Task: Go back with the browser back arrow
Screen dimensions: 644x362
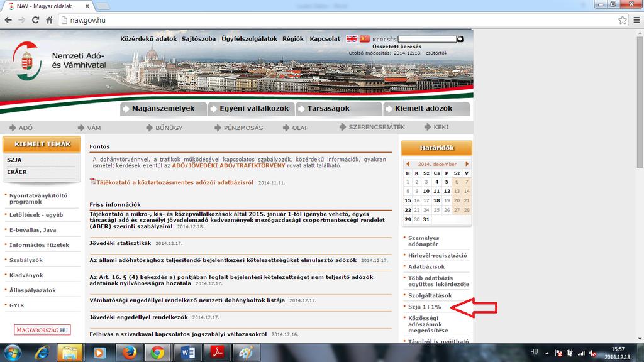Action: pyautogui.click(x=8, y=20)
